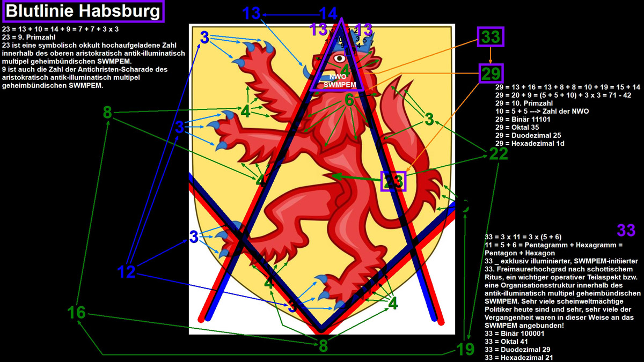
Task: Click the green number 22
Action: (x=499, y=154)
